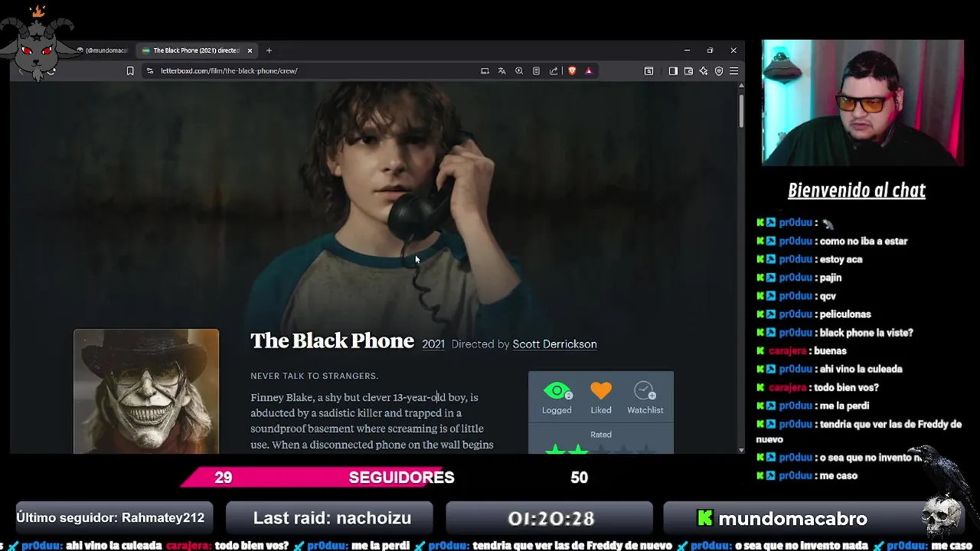Open the 2021 release year link
This screenshot has height=551, width=980.
(x=433, y=344)
